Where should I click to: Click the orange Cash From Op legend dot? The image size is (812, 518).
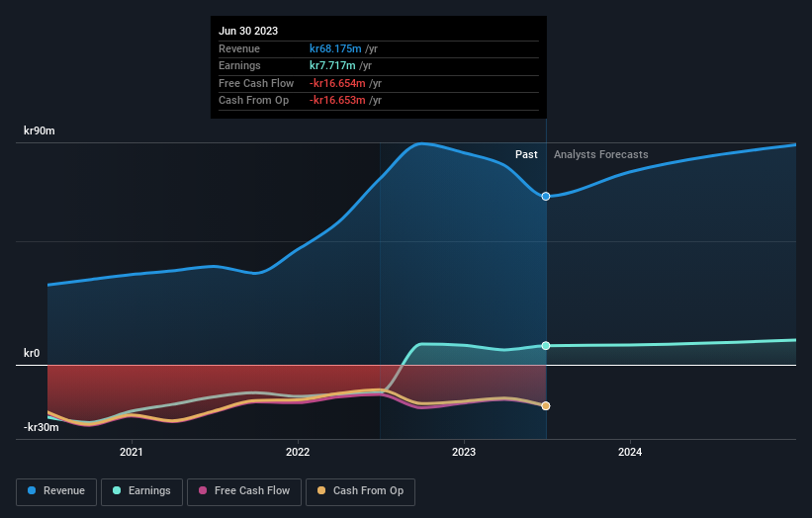(x=321, y=490)
